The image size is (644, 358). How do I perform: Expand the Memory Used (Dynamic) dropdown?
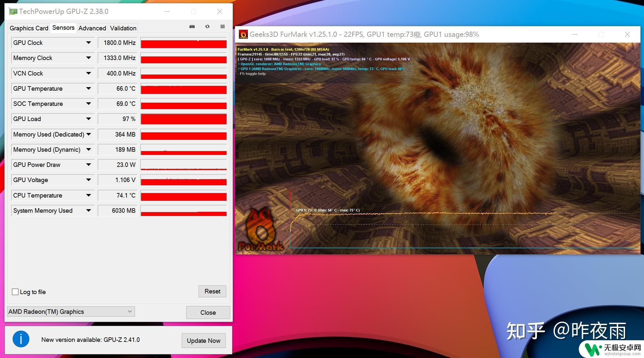point(88,149)
